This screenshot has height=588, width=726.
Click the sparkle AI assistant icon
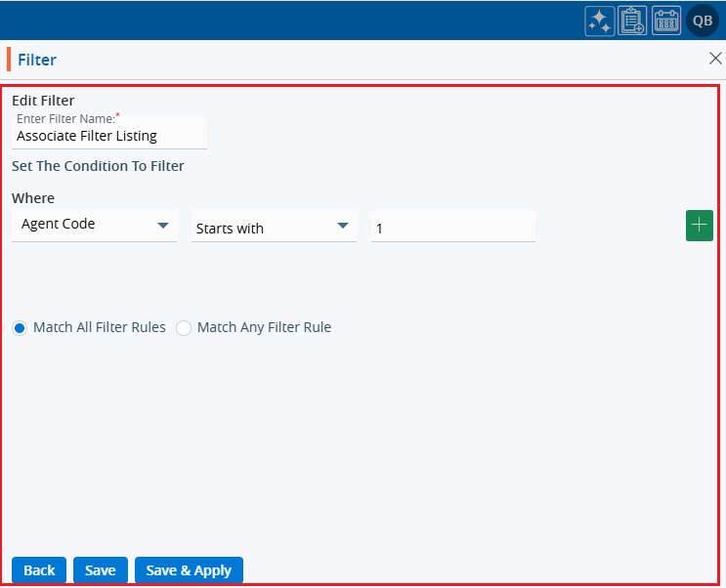click(599, 21)
